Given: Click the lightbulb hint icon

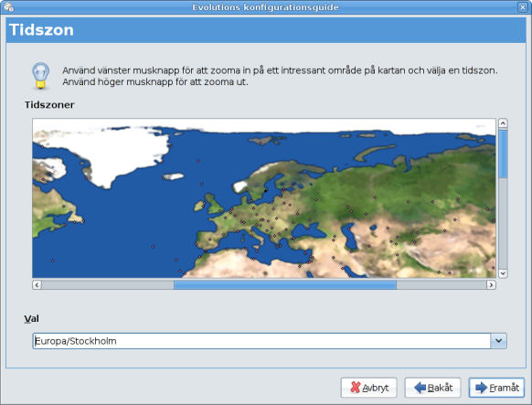Looking at the screenshot, I should click(x=41, y=76).
